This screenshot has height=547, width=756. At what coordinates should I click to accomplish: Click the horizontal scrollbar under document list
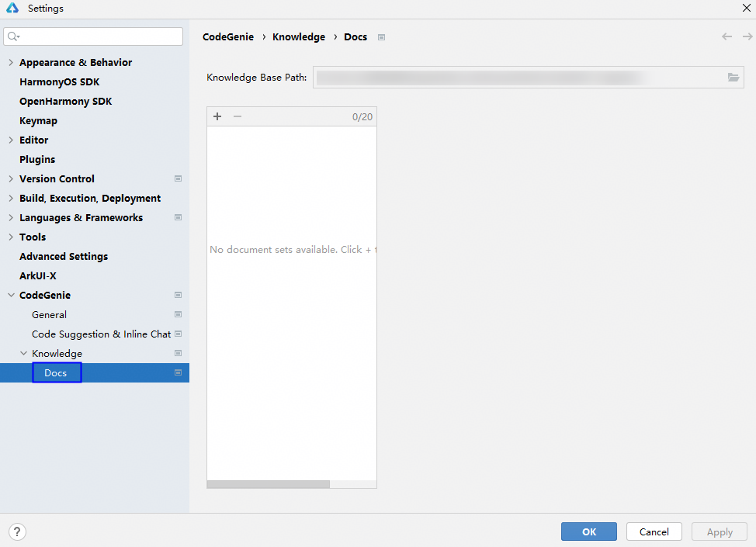[x=269, y=484]
